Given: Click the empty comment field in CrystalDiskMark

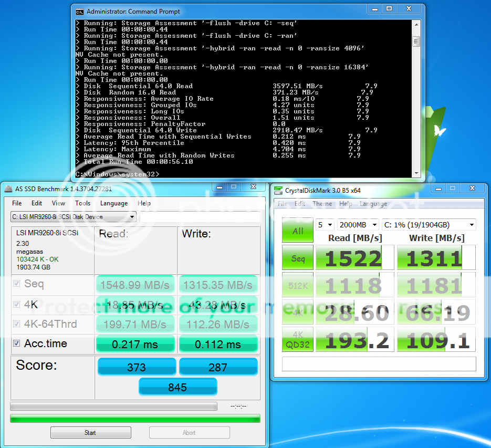Looking at the screenshot, I should click(x=379, y=364).
